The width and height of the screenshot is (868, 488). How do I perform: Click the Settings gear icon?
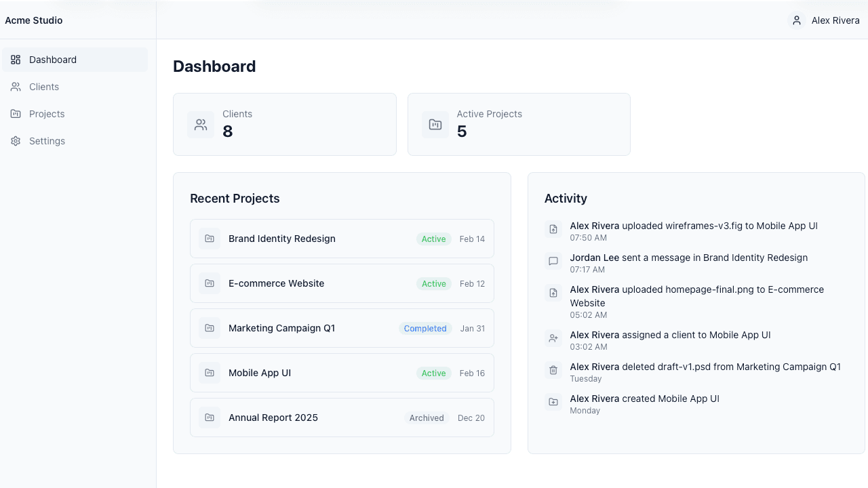(x=15, y=141)
